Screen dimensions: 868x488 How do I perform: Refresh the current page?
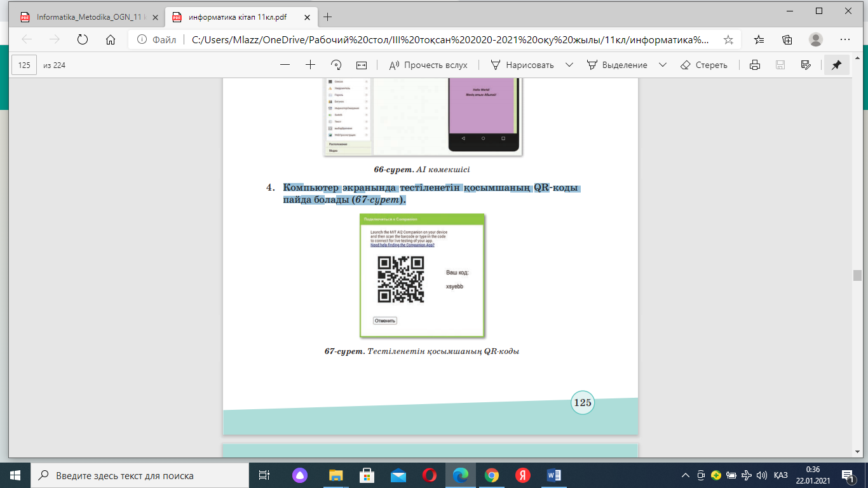82,39
